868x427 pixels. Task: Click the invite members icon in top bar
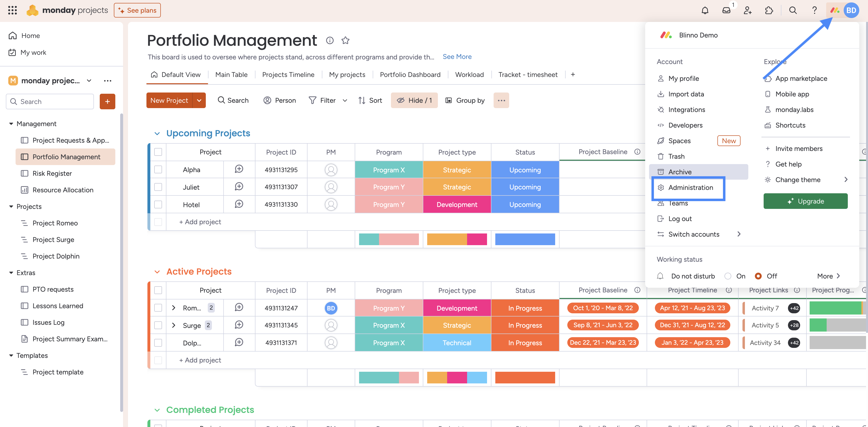(748, 10)
